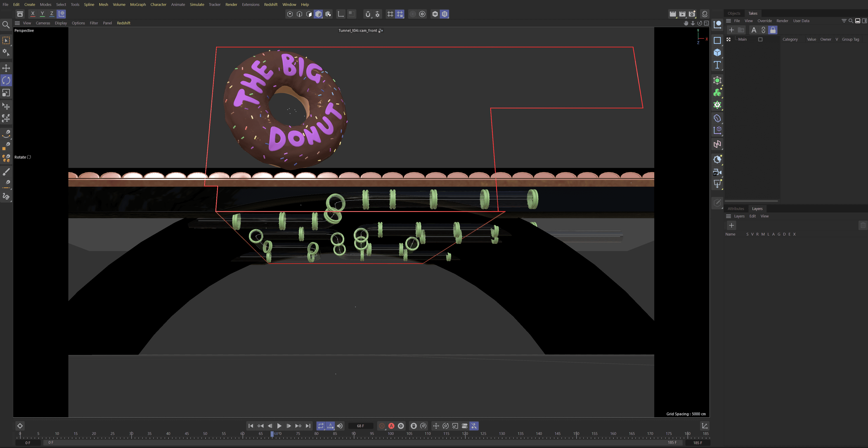Open the MoGraph menu
868x448 pixels.
point(138,4)
